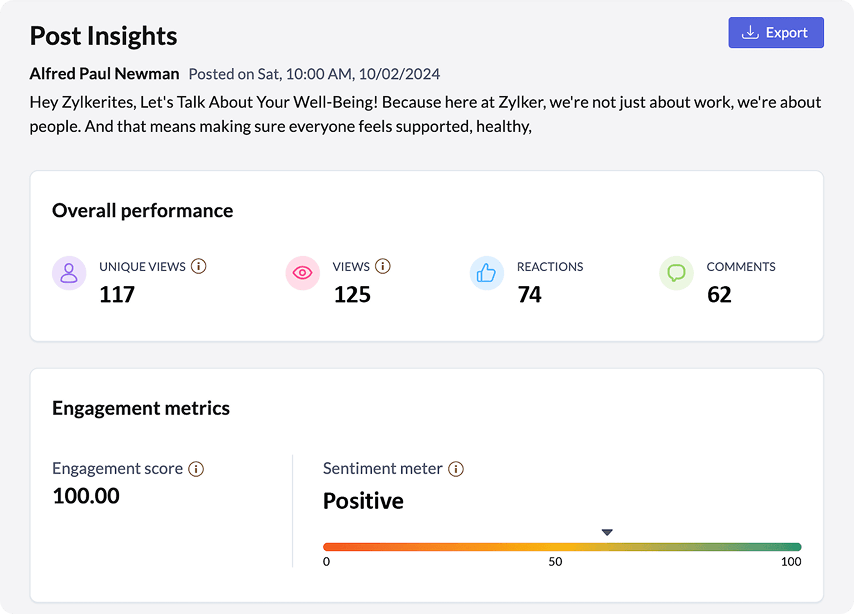Click the green Comments speech bubble icon
This screenshot has height=614, width=854.
[676, 273]
